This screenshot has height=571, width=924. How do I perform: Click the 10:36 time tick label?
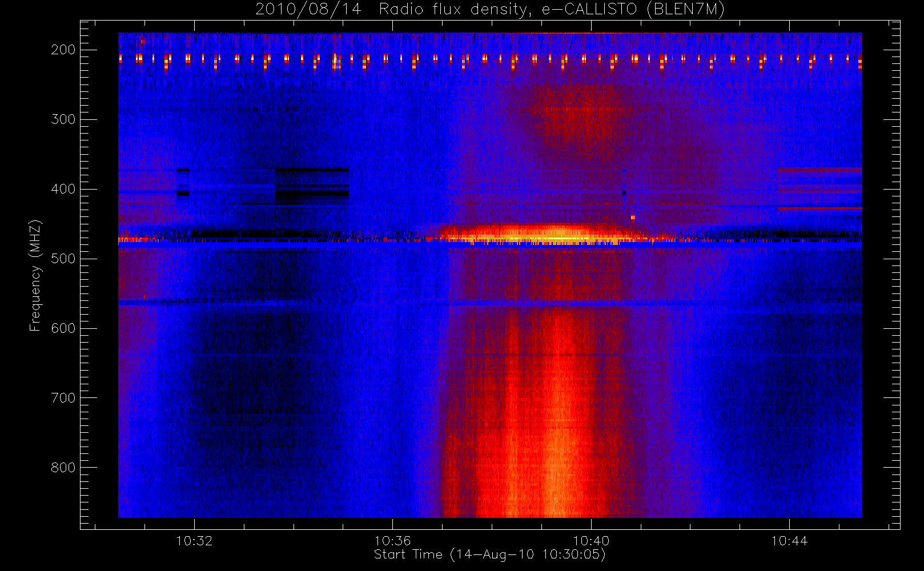[392, 540]
